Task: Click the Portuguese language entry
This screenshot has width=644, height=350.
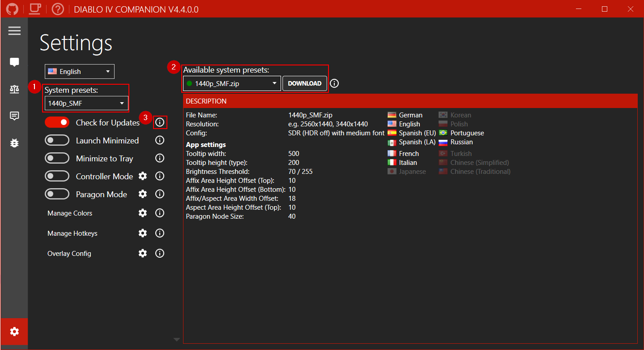Action: (x=461, y=133)
